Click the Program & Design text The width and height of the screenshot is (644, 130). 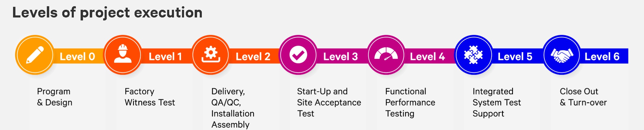point(55,97)
